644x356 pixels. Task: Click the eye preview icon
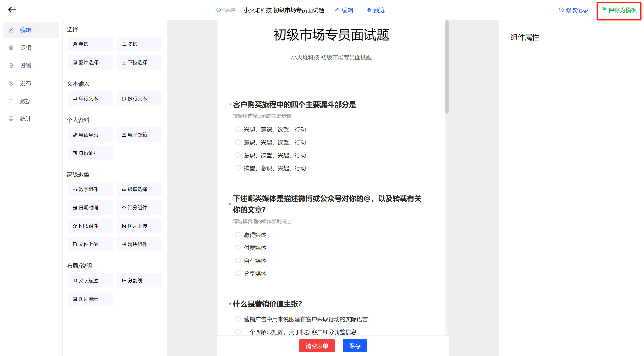click(369, 10)
